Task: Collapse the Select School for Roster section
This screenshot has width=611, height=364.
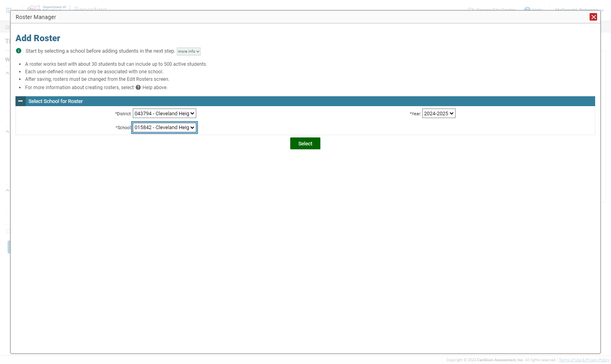Action: click(x=20, y=101)
